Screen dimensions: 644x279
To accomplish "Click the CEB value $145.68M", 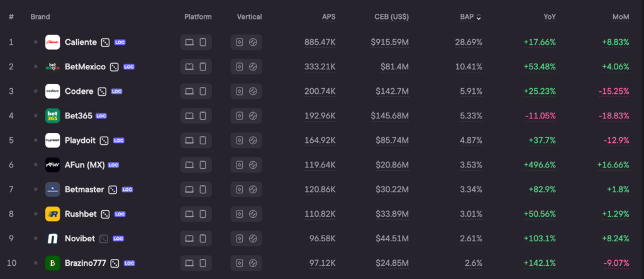I will pos(390,116).
